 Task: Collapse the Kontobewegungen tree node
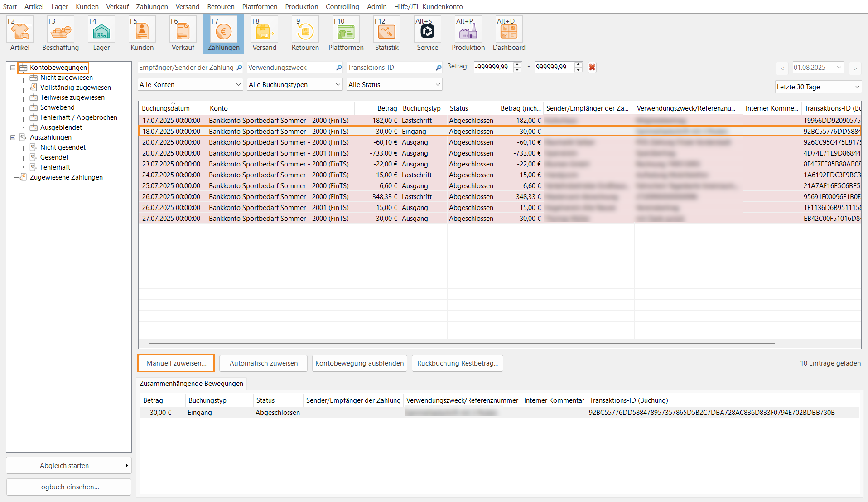13,68
